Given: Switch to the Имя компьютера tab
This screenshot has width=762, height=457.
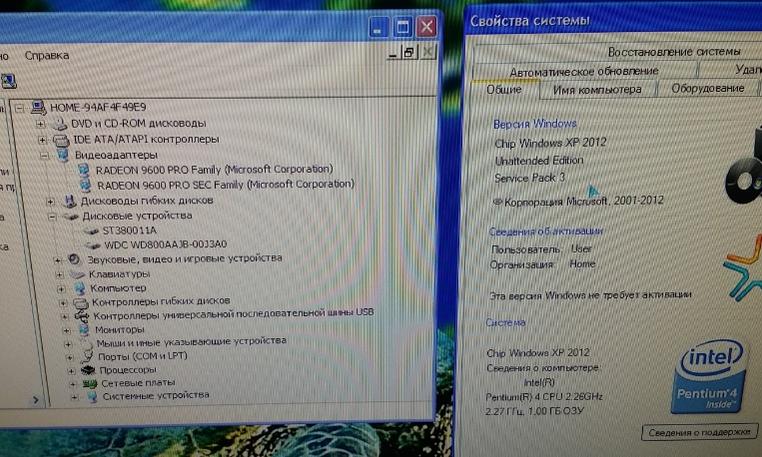Looking at the screenshot, I should [597, 89].
